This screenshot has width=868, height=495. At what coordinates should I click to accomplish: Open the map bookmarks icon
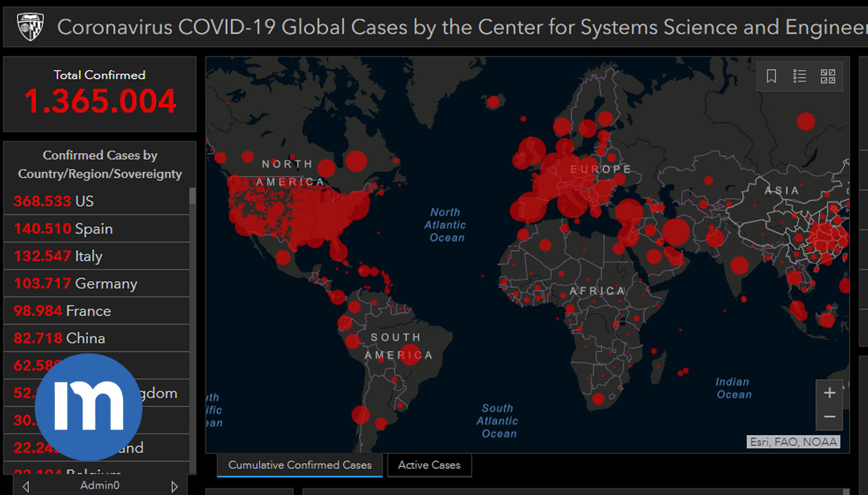[x=772, y=76]
